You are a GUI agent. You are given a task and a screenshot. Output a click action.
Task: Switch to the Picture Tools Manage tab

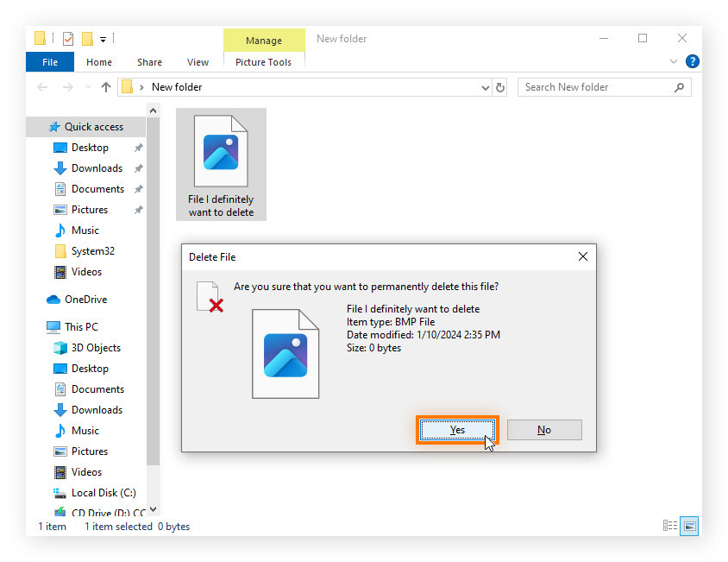(264, 40)
